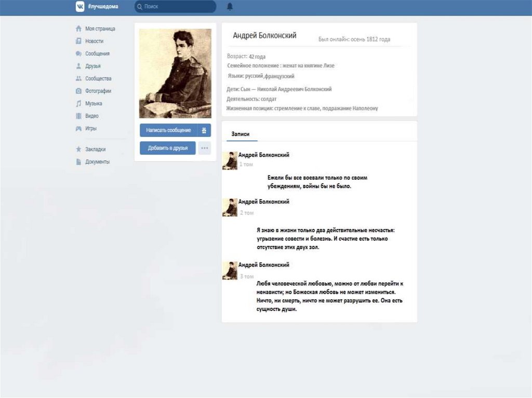Viewport: 532px width, 398px height.
Task: Click the Игры gamepad icon
Action: click(79, 129)
